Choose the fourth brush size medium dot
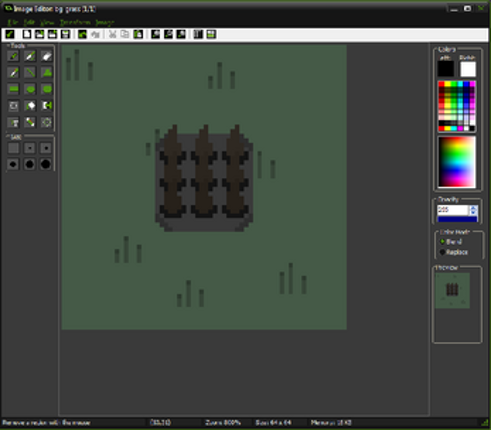The image size is (491, 430). tap(13, 164)
